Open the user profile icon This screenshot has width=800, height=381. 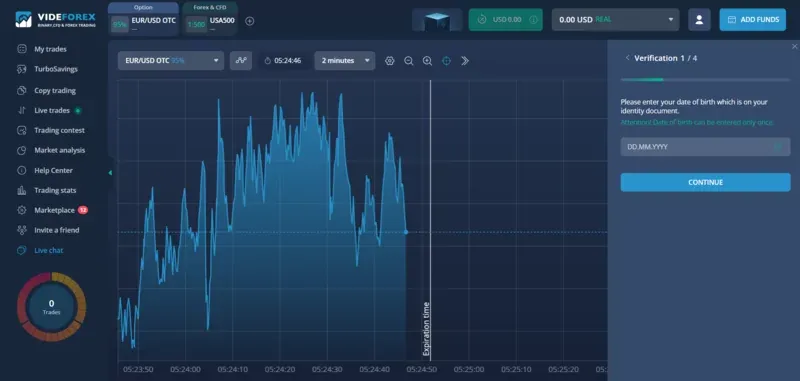click(x=699, y=19)
